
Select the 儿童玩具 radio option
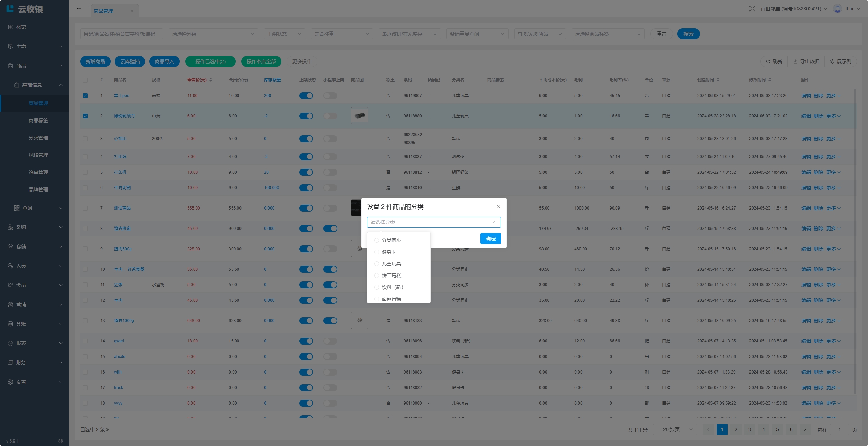pos(377,264)
